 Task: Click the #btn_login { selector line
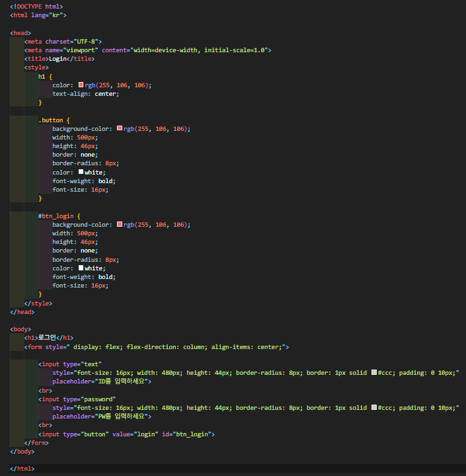(x=59, y=216)
